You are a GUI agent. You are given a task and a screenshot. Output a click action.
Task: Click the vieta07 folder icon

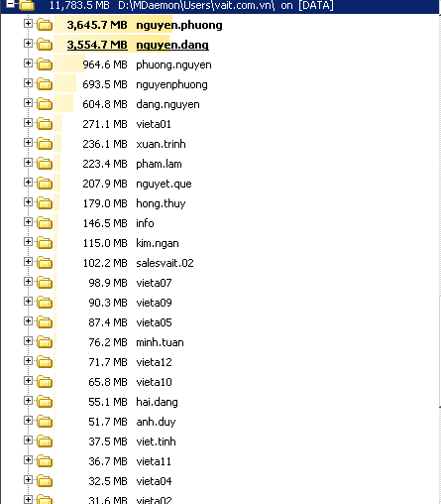click(45, 283)
